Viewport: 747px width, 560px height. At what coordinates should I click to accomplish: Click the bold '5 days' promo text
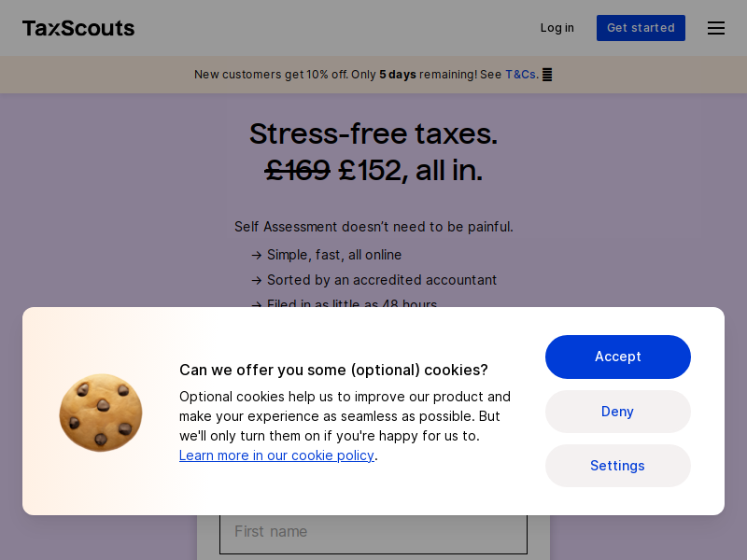[398, 75]
